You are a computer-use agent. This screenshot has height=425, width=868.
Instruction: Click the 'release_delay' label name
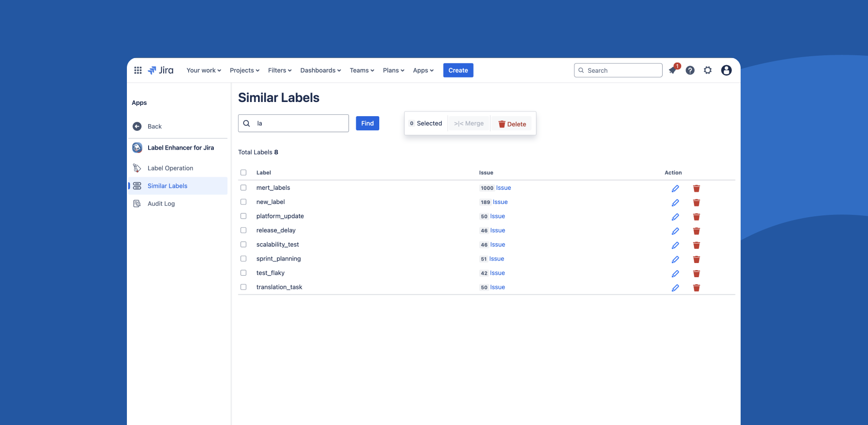(x=276, y=230)
